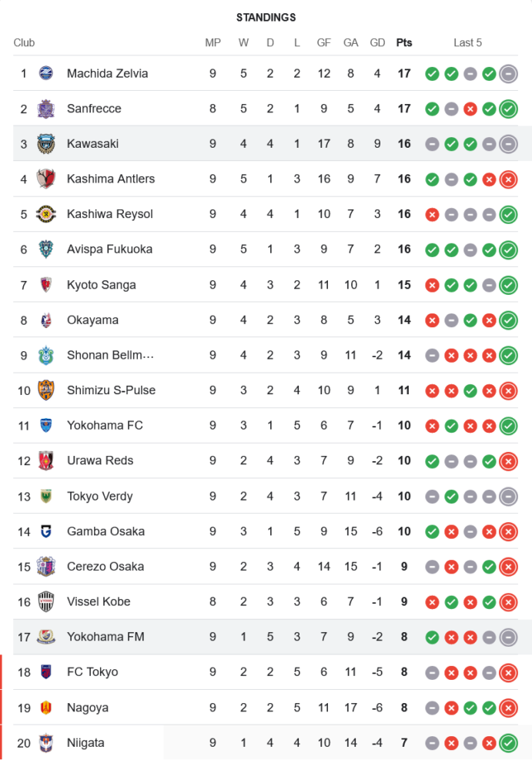Click the Kashiwa Reysol club badge
Viewport: 532px width, 770px height.
point(46,214)
